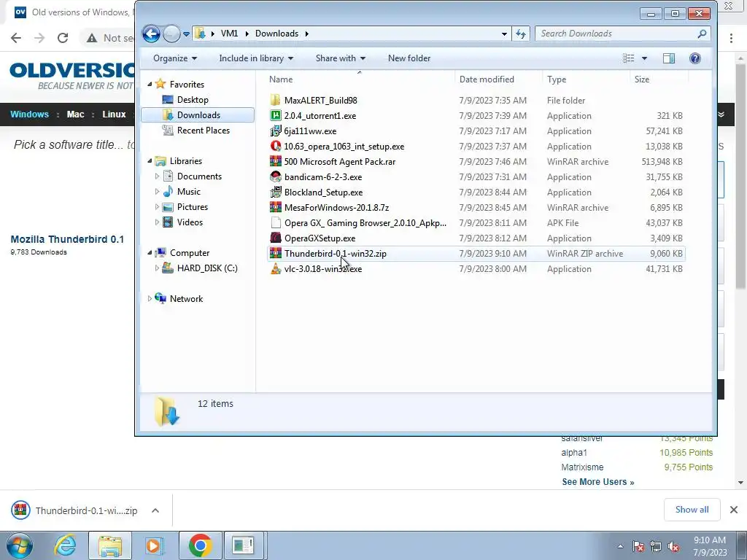Collapse the Libraries tree section
The width and height of the screenshot is (747, 560).
(150, 161)
